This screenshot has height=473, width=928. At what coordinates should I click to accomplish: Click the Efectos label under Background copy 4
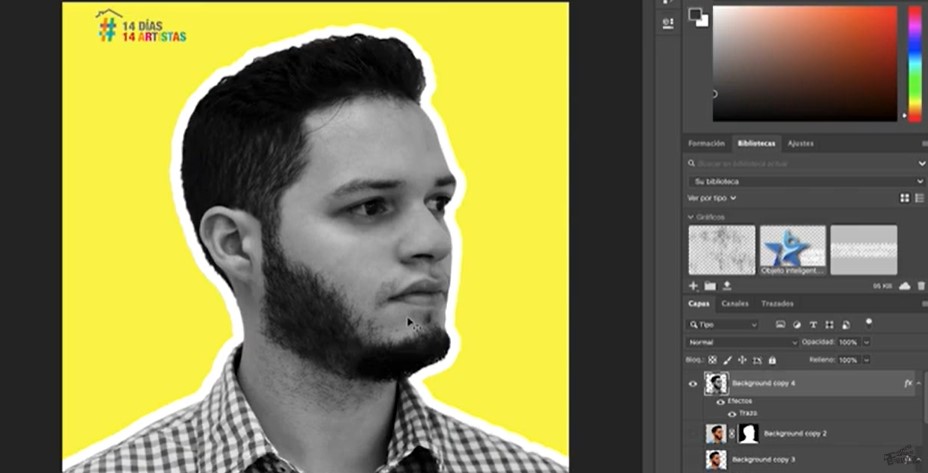pyautogui.click(x=739, y=401)
